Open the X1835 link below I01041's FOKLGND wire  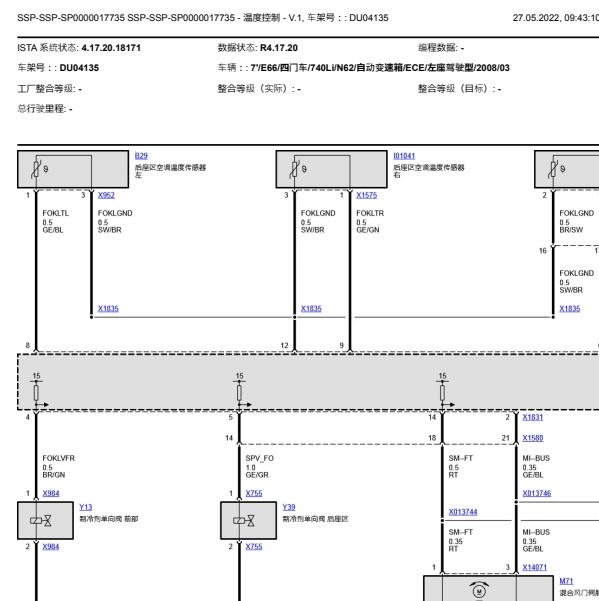click(311, 309)
